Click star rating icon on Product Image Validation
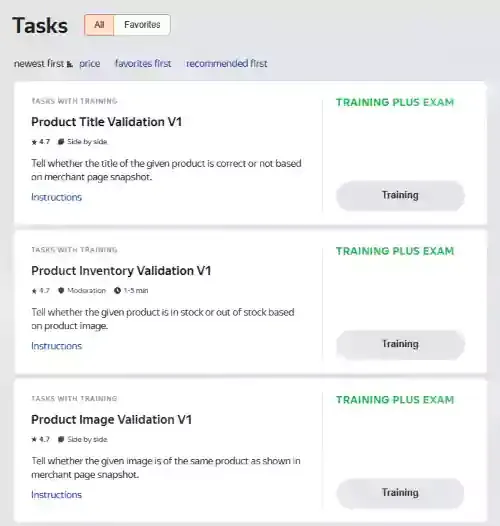500x526 pixels. [34, 439]
